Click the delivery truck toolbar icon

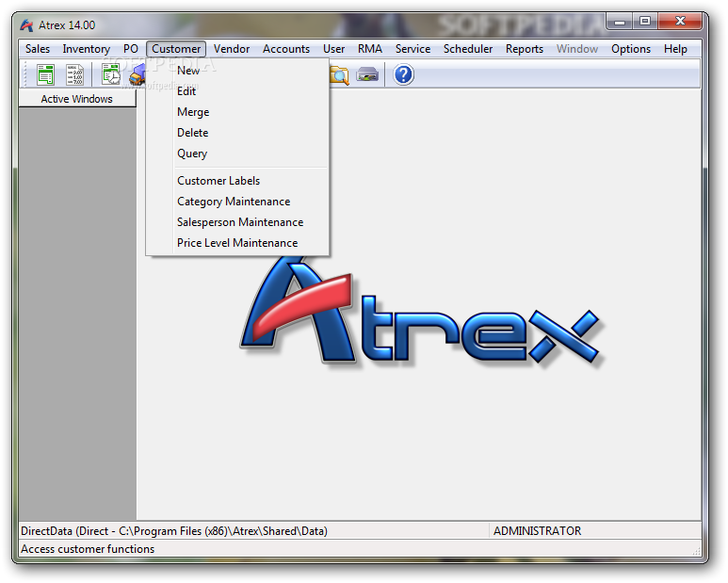[x=138, y=76]
